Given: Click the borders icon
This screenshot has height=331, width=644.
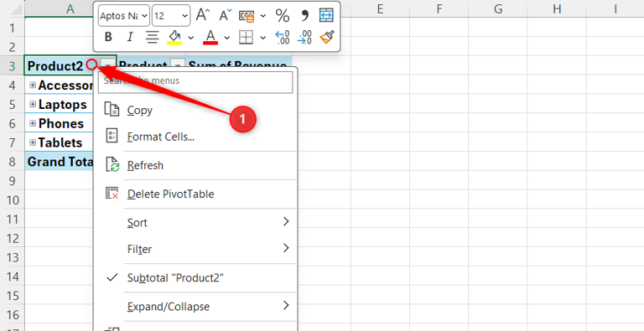Looking at the screenshot, I should point(246,38).
